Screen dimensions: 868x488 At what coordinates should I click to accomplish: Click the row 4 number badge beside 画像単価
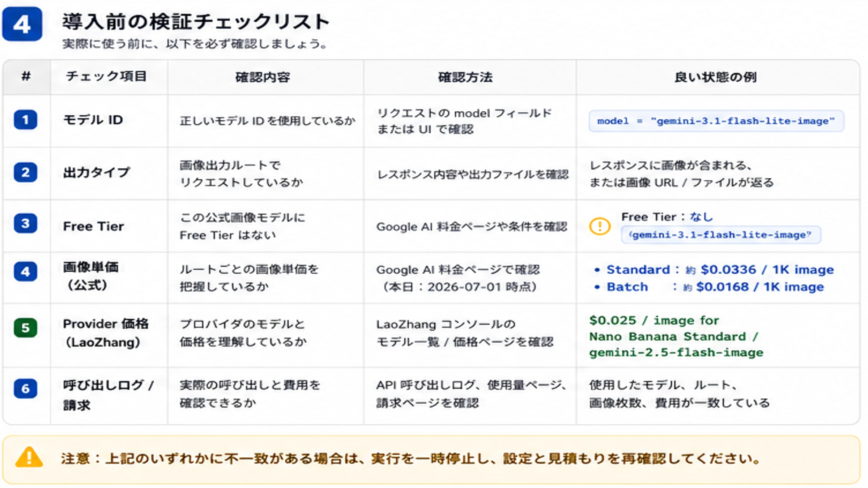25,271
